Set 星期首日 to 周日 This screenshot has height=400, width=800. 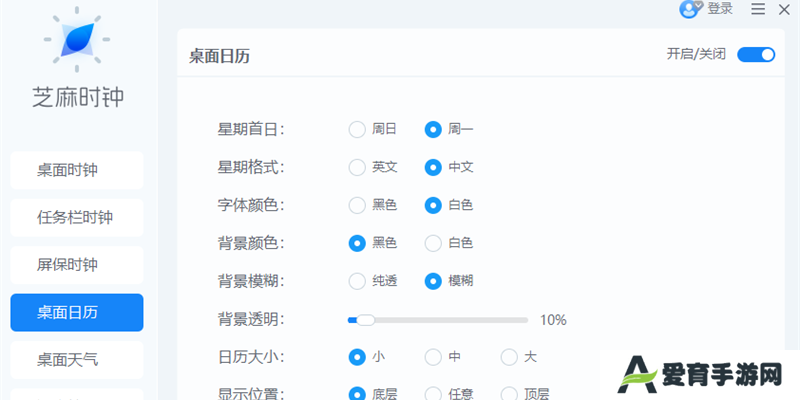pos(357,130)
